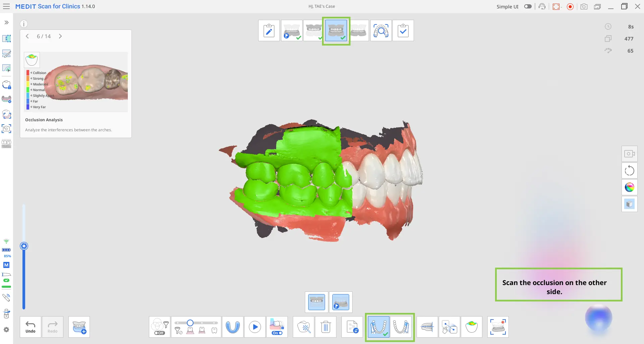Click the teeth grid icon in sidebar
Image resolution: width=644 pixels, height=344 pixels.
(x=6, y=144)
